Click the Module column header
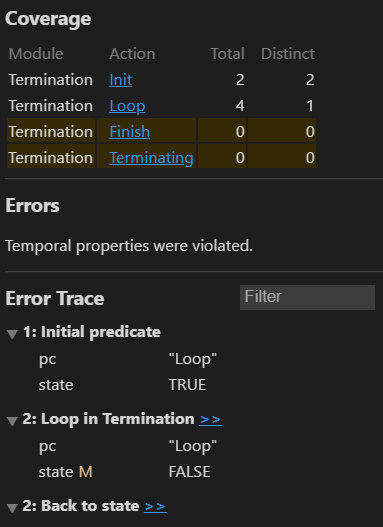Screen dimensions: 383x527 [x=36, y=54]
